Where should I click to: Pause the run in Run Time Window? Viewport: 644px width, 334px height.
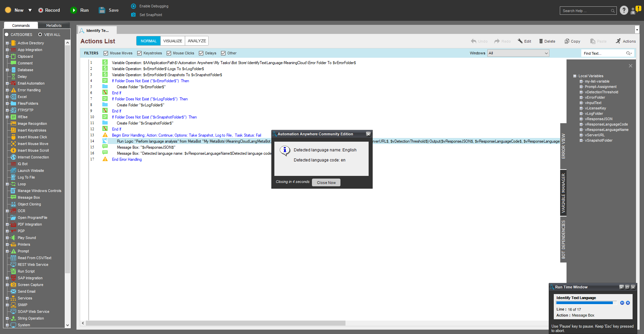[622, 303]
